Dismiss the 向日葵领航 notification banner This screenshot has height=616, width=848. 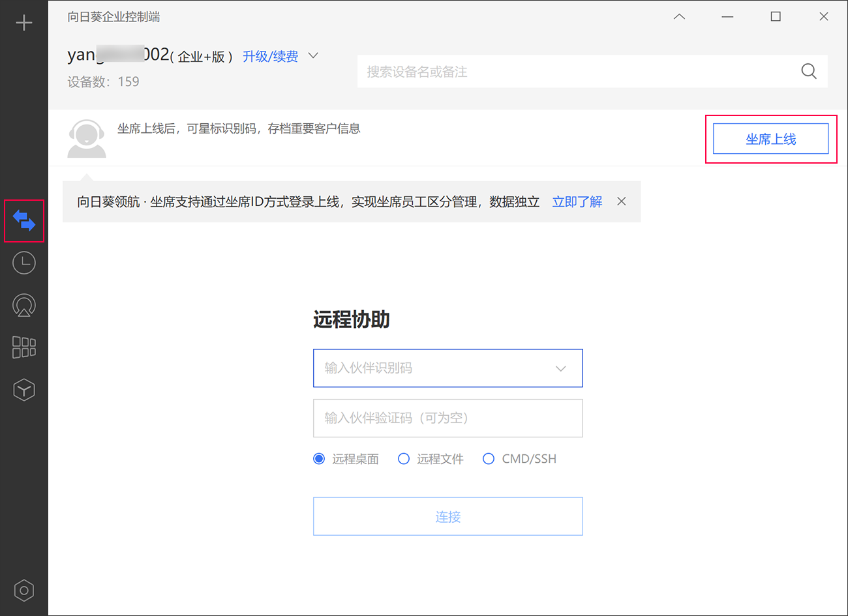pos(622,201)
